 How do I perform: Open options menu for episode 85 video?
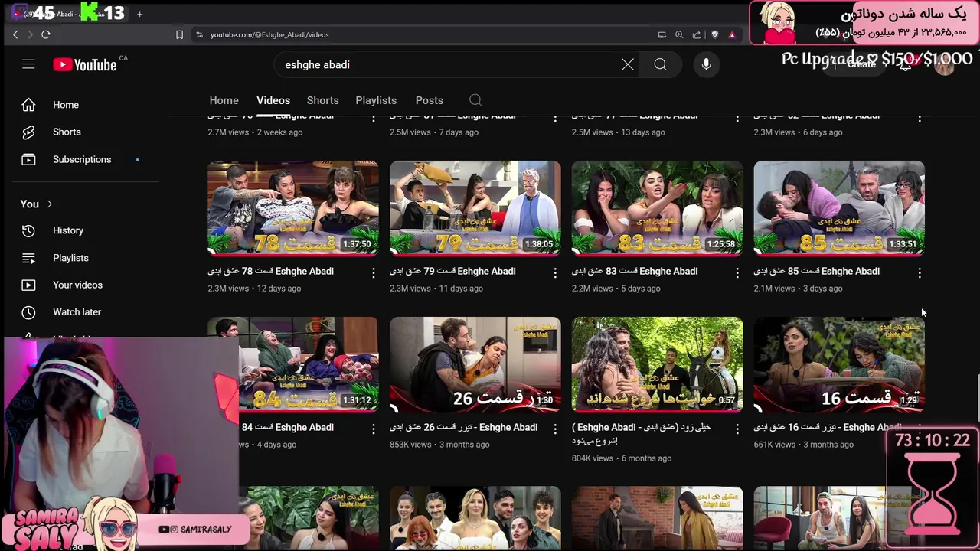pyautogui.click(x=920, y=272)
